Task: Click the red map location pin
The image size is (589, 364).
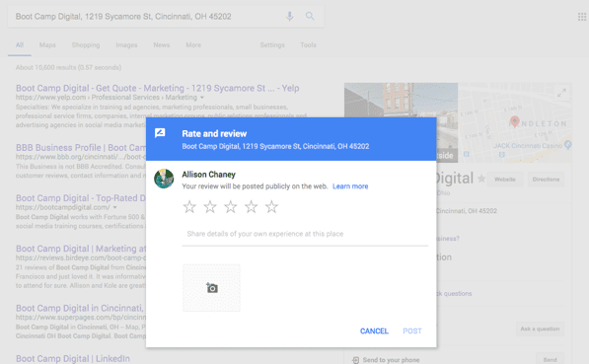Action: (515, 121)
